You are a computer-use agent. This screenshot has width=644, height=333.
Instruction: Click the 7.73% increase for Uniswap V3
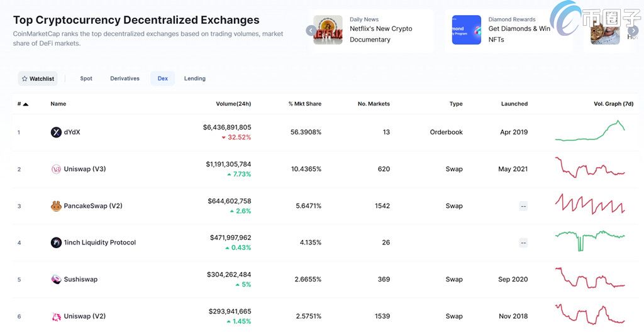coord(239,174)
